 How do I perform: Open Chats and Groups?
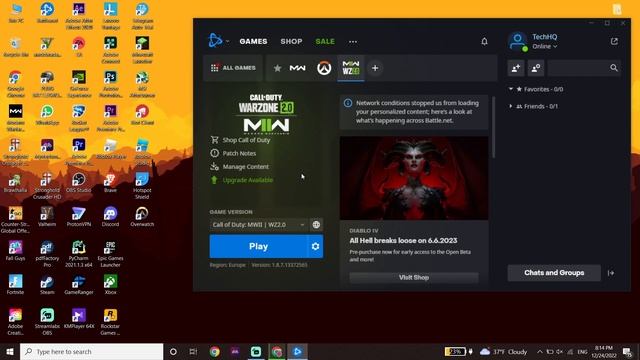pyautogui.click(x=554, y=273)
